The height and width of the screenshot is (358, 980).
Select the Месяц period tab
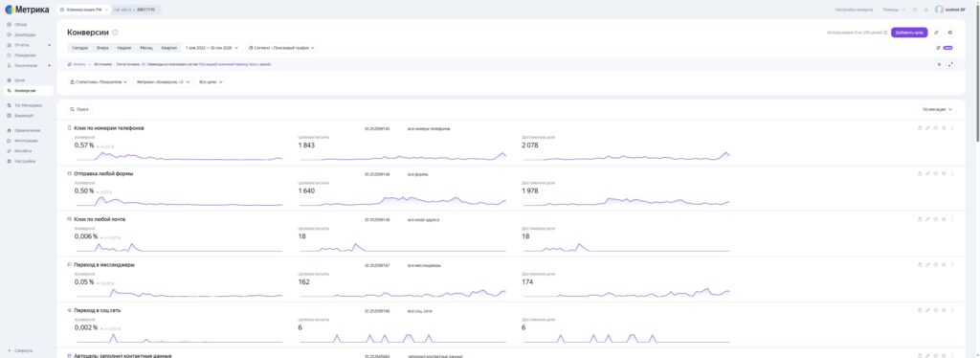pos(146,48)
